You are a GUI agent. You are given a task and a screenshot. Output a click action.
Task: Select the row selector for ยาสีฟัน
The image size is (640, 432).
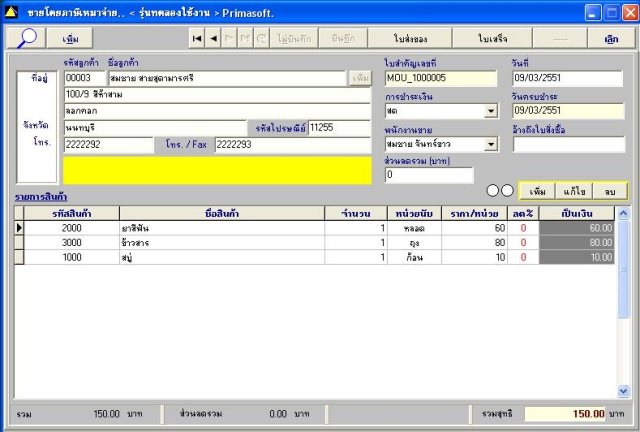tap(19, 228)
